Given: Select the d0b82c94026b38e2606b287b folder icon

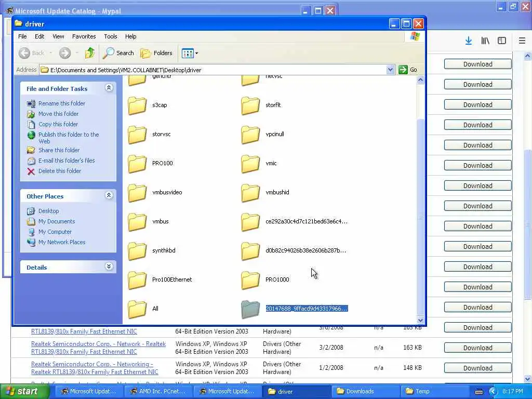Looking at the screenshot, I should (x=250, y=251).
